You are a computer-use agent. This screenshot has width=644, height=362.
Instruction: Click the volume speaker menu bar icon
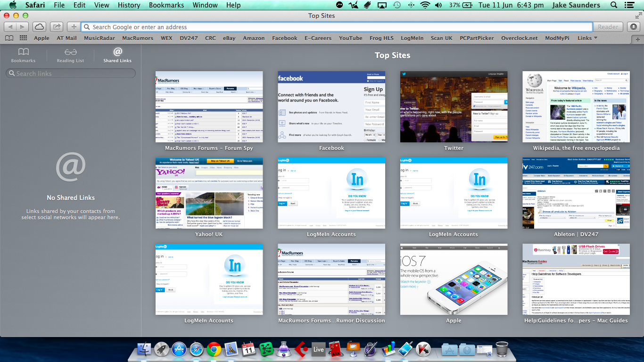pos(439,5)
